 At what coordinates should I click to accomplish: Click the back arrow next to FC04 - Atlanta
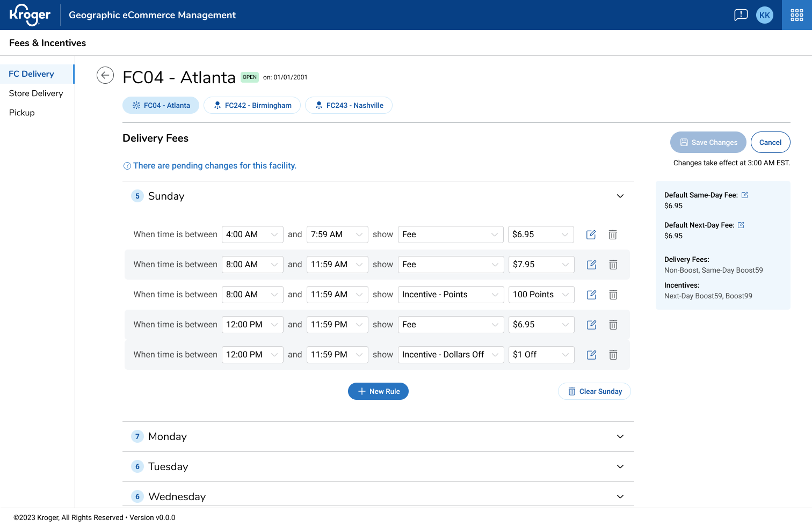point(105,75)
